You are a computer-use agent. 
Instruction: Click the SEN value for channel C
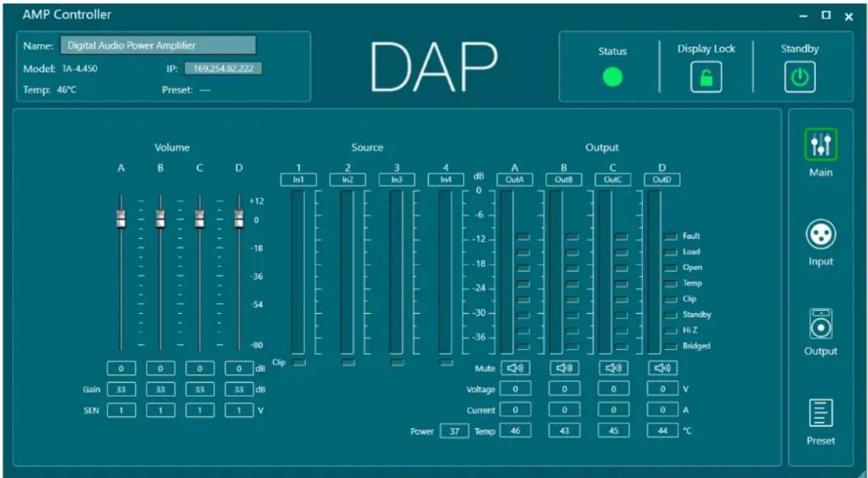point(200,409)
